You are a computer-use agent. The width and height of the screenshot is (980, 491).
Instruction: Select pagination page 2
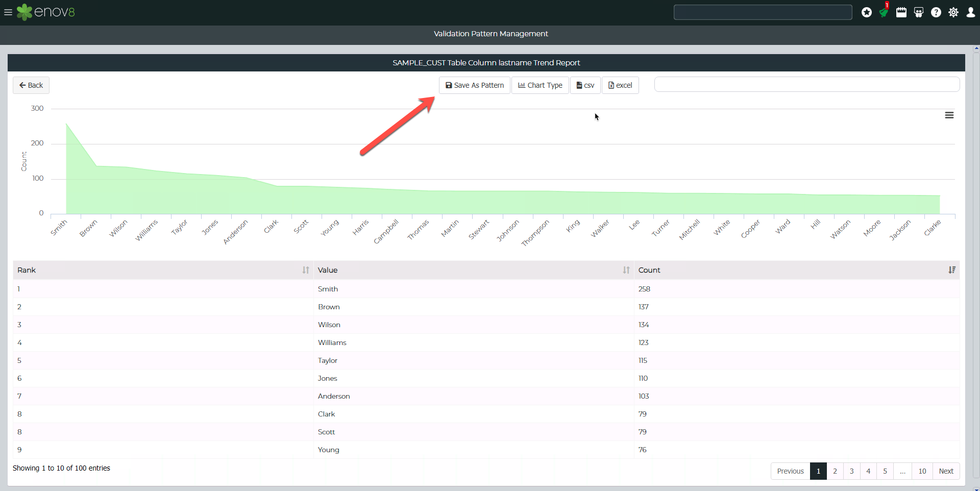click(835, 471)
